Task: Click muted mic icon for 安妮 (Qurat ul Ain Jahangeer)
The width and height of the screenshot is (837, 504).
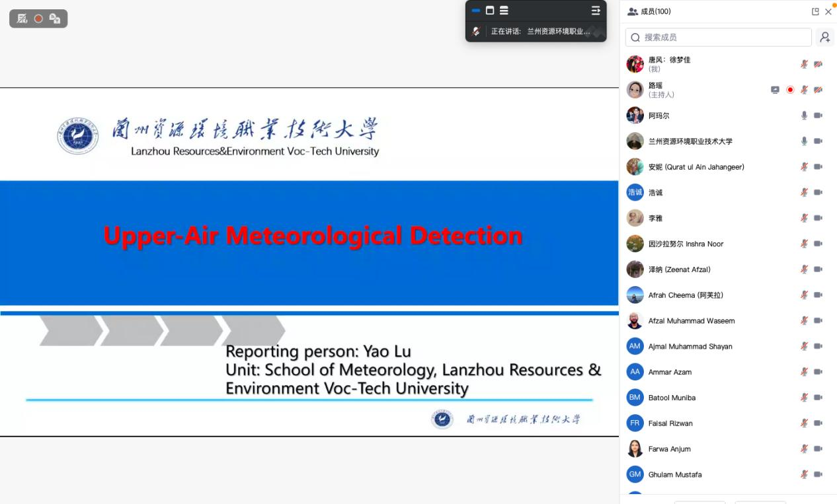Action: [x=805, y=166]
